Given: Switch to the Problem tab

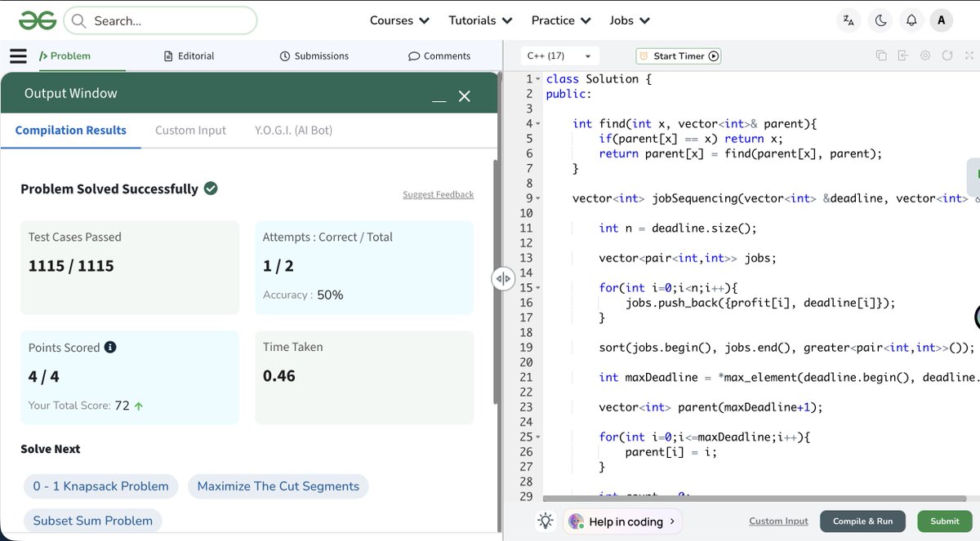Looking at the screenshot, I should (x=65, y=55).
